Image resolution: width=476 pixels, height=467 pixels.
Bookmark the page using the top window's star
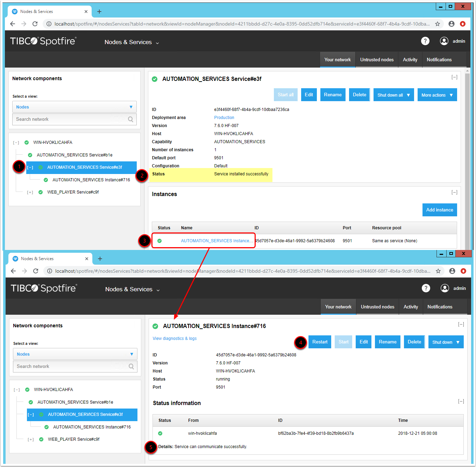pos(438,24)
